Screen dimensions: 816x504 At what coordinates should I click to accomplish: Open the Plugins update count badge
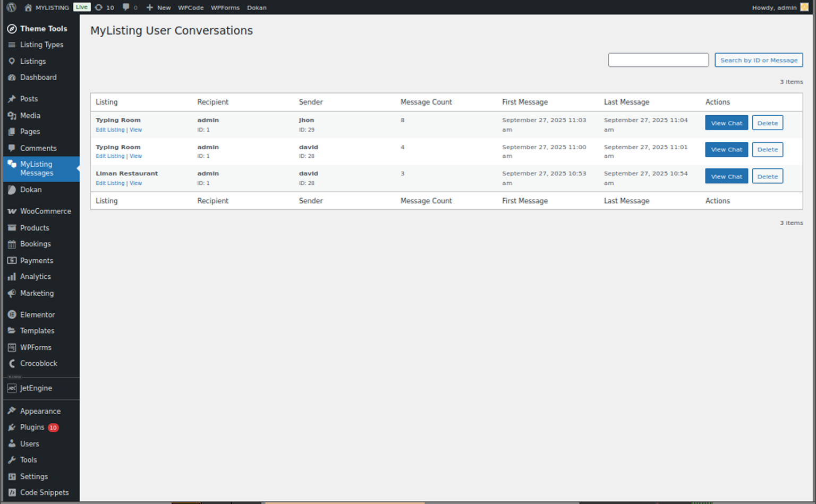[x=53, y=428]
